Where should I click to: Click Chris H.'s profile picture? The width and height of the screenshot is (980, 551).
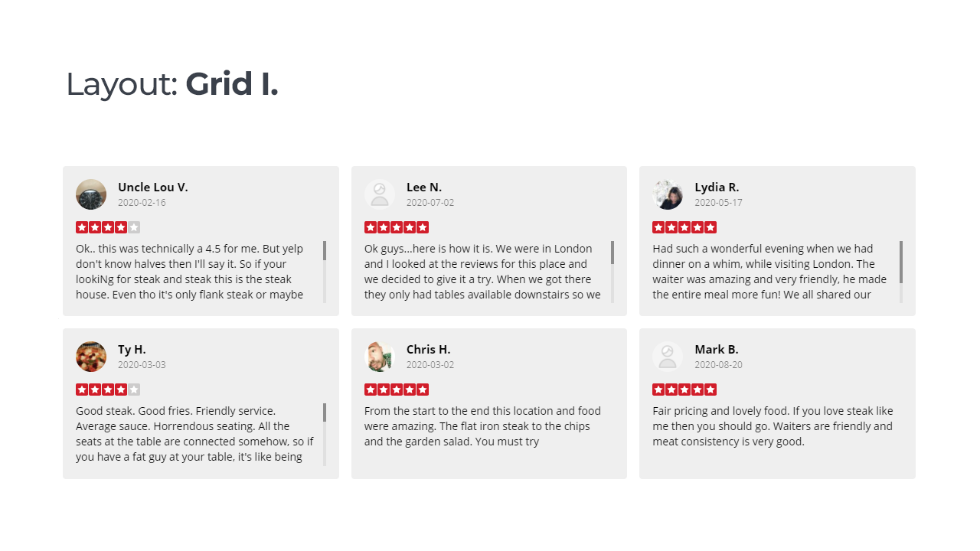tap(380, 357)
